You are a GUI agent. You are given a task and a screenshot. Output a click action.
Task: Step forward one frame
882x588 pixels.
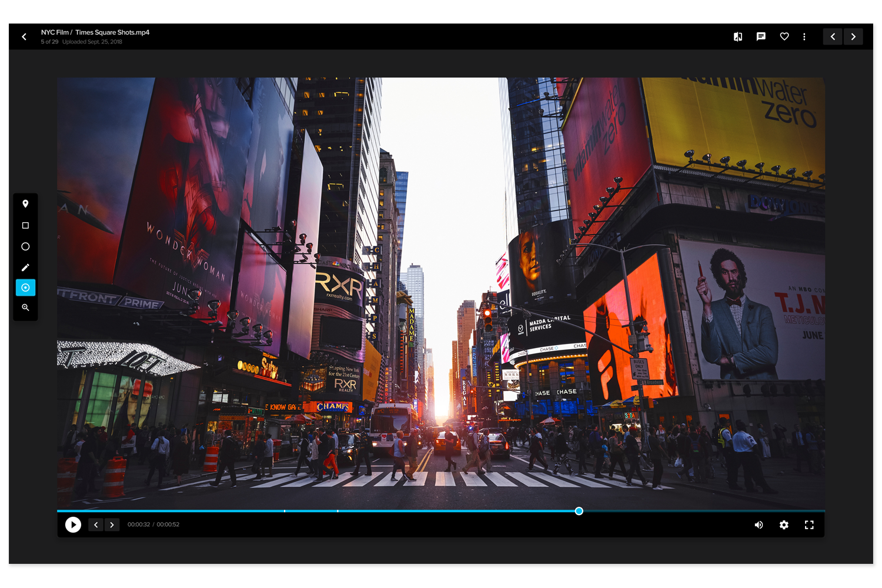pyautogui.click(x=112, y=524)
